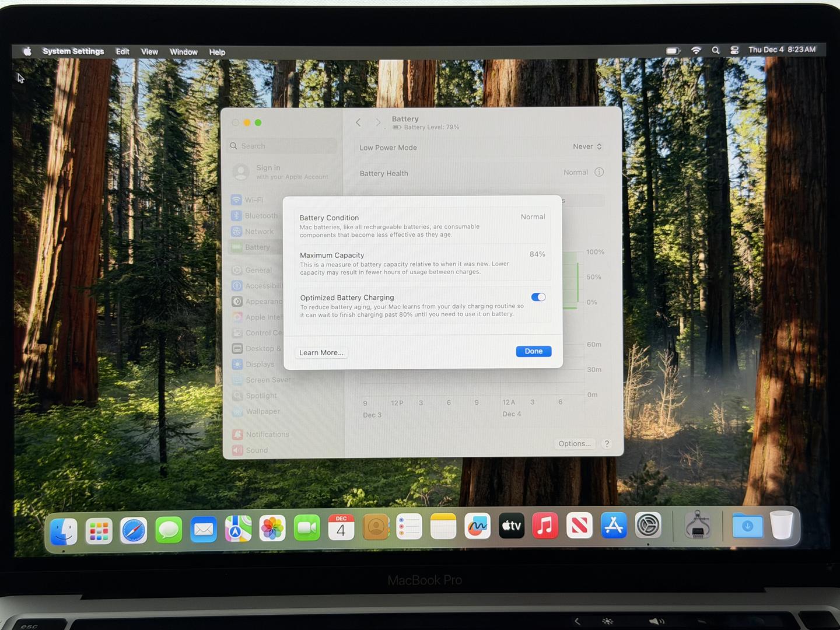This screenshot has height=630, width=840.
Task: Launch Maps from the Dock
Action: tap(238, 529)
